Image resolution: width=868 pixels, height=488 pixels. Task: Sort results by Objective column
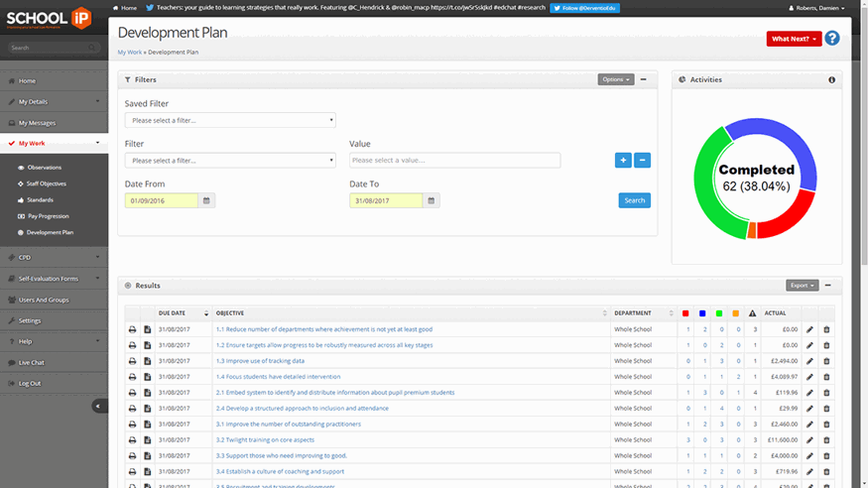pos(412,313)
